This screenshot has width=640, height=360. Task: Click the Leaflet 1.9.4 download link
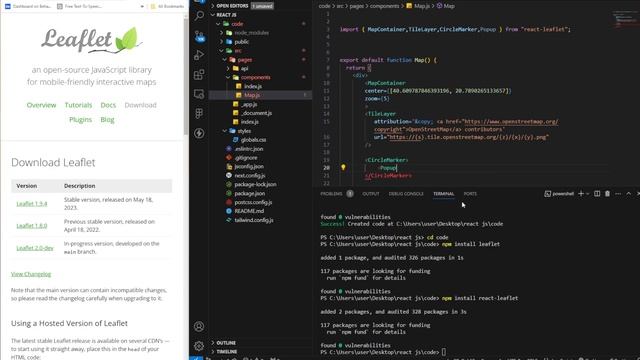point(32,204)
